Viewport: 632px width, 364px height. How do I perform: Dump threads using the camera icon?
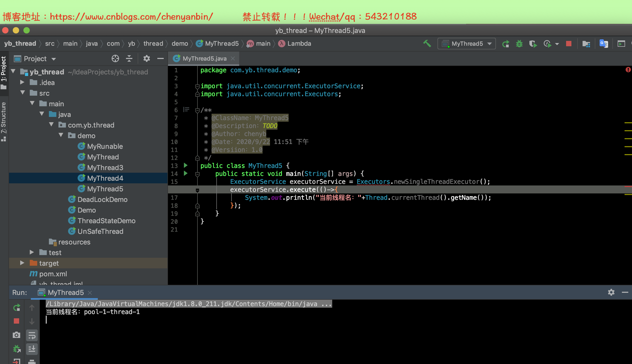pyautogui.click(x=16, y=335)
